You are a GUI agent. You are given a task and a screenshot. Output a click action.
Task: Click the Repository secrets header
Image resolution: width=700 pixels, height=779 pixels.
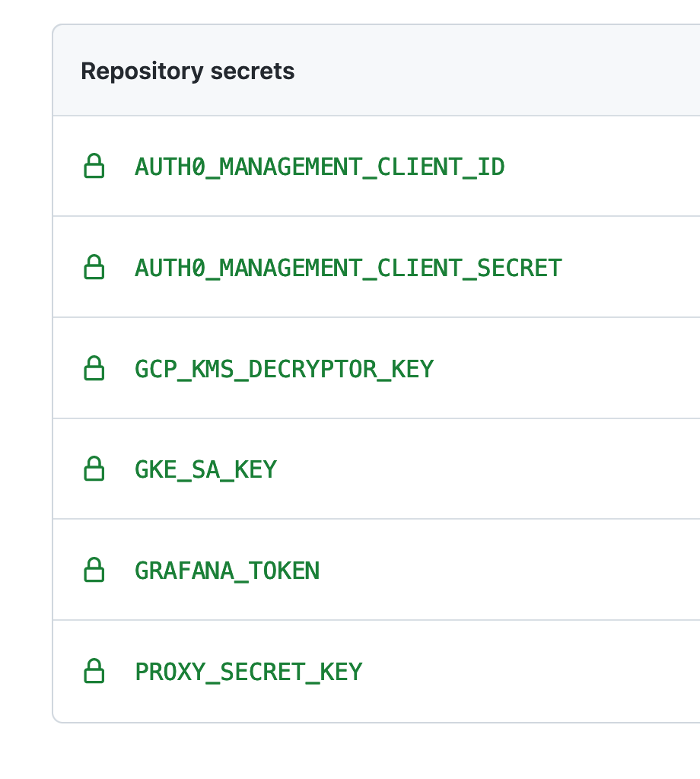pos(187,71)
